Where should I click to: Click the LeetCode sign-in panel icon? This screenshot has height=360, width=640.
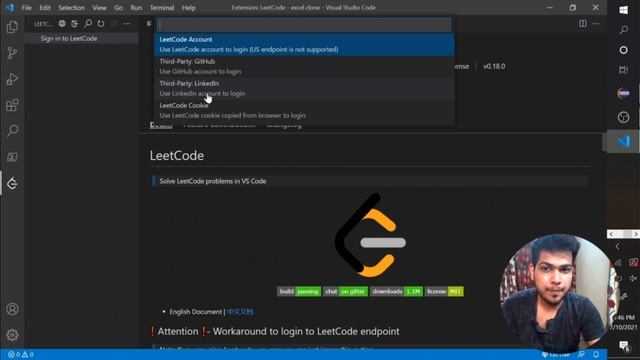coord(75,24)
